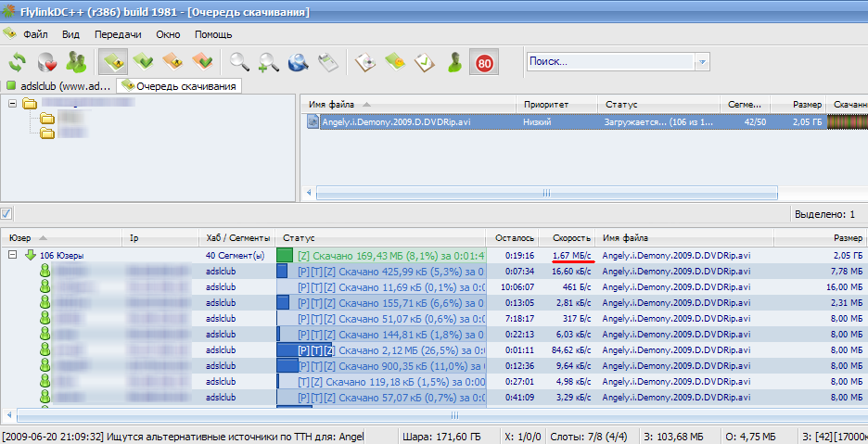Click the queue pane horizontal scrollbar thumb
Viewport: 868px width, 444px height.
(x=546, y=193)
